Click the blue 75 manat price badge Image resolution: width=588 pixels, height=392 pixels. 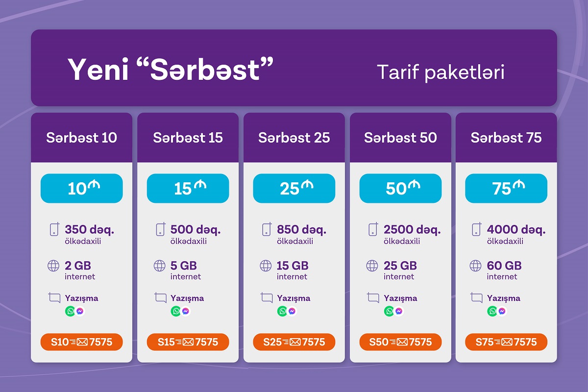click(x=506, y=188)
